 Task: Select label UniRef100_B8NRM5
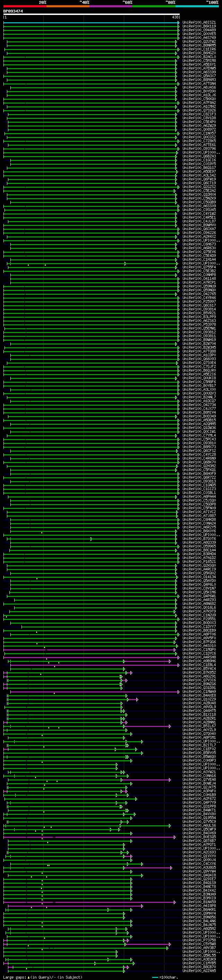(199, 45)
